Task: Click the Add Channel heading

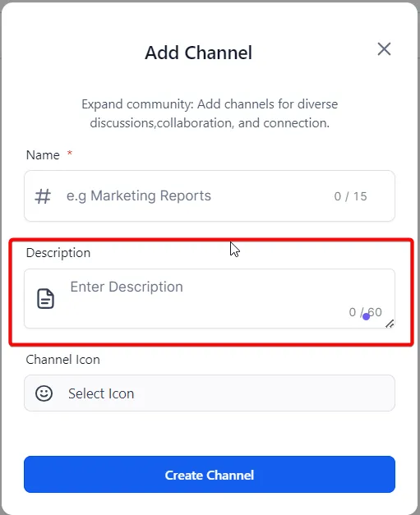Action: (x=199, y=53)
